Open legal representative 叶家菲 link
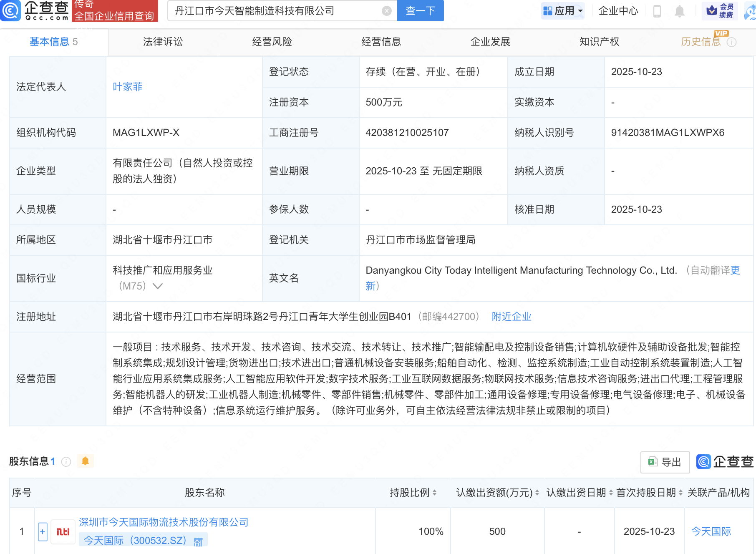This screenshot has width=756, height=554. pos(128,87)
